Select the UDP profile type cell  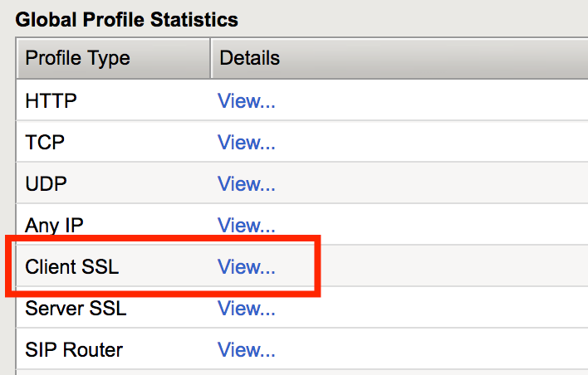pyautogui.click(x=46, y=184)
